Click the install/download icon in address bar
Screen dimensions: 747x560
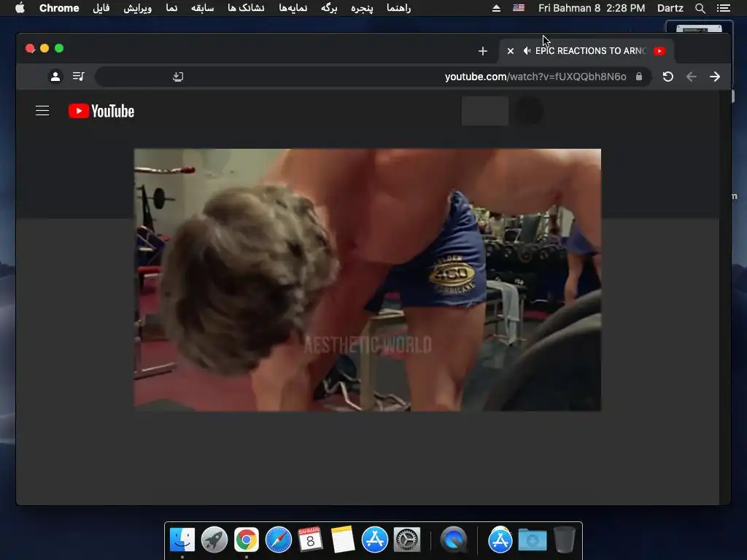178,77
